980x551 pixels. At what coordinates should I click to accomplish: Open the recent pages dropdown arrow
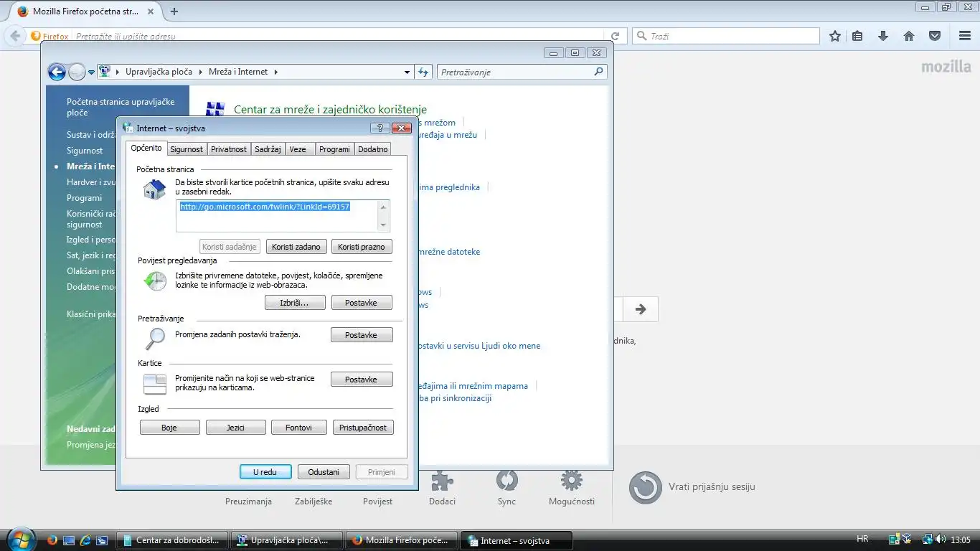point(92,72)
